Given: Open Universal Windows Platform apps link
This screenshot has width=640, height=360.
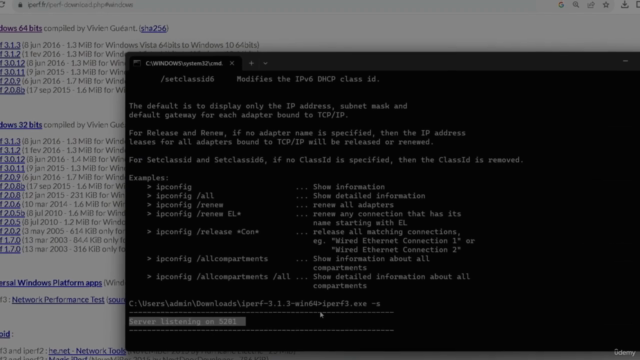Looking at the screenshot, I should pyautogui.click(x=51, y=283).
